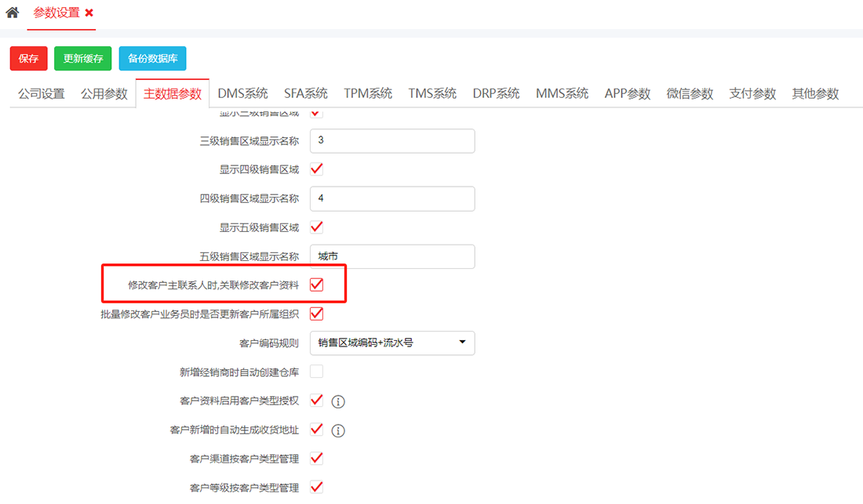Open info tooltip beside 客户新增时自动生成收货地址

[337, 430]
